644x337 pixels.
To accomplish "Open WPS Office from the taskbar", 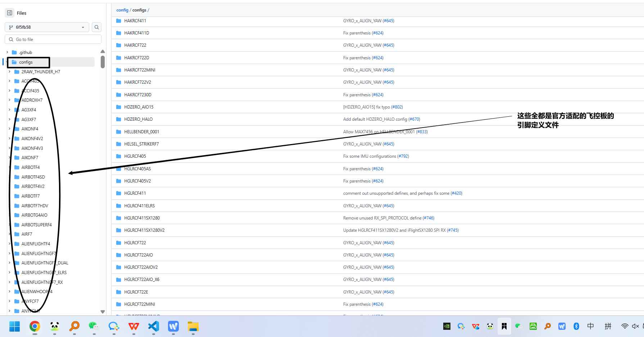I will click(x=134, y=326).
